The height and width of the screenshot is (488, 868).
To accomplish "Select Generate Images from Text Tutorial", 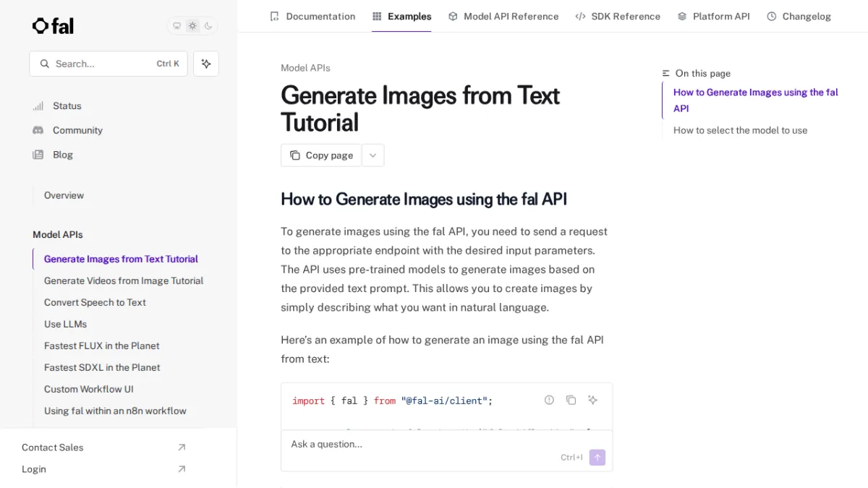I will 121,259.
